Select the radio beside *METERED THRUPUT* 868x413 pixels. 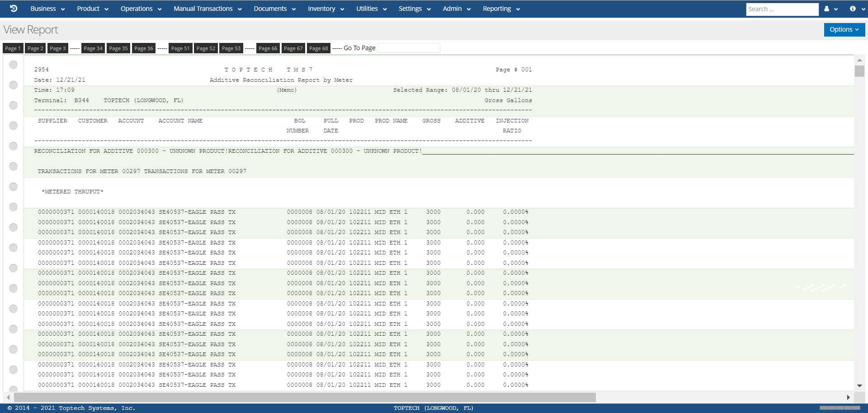[14, 187]
